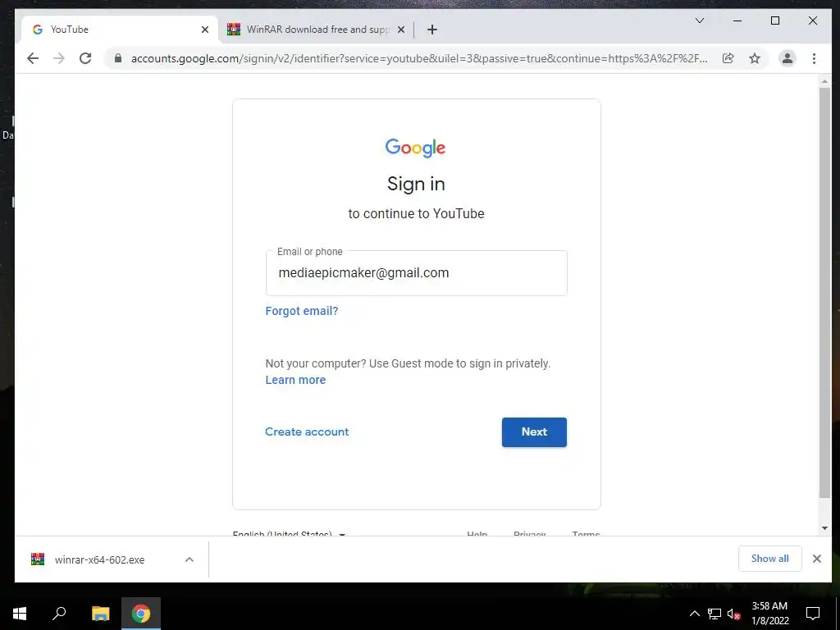Open winrar-x64-602.exe from downloads bar
The image size is (840, 630).
[x=99, y=559]
